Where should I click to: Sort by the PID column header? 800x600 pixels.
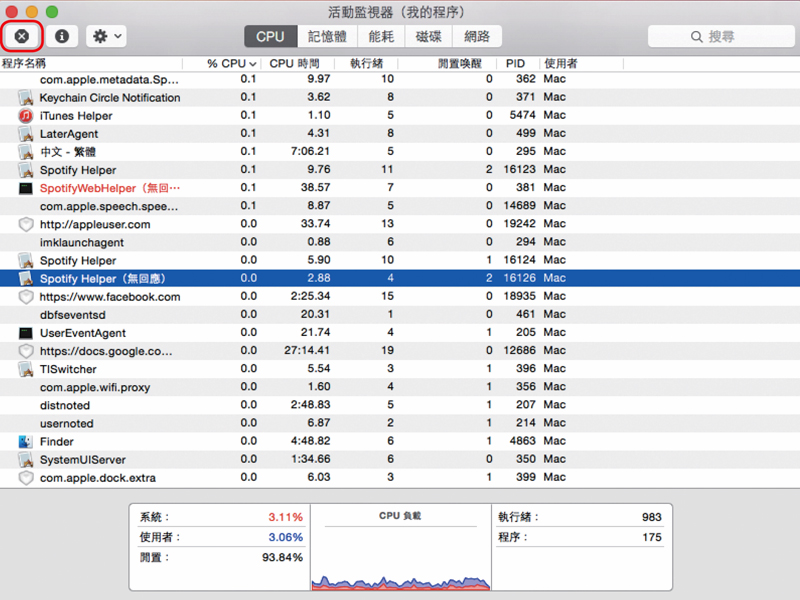515,64
